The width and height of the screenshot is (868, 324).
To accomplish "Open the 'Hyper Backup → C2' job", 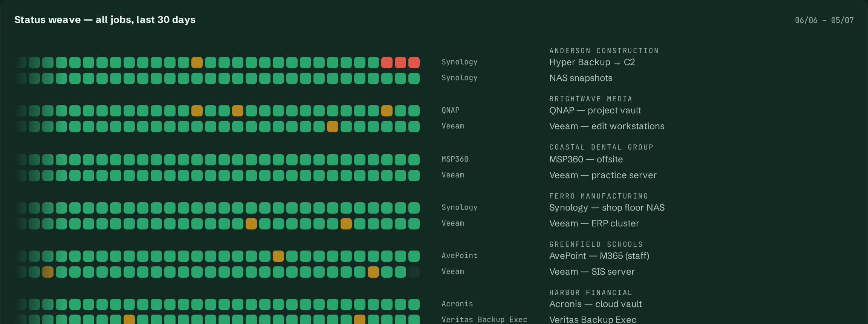I will point(592,62).
